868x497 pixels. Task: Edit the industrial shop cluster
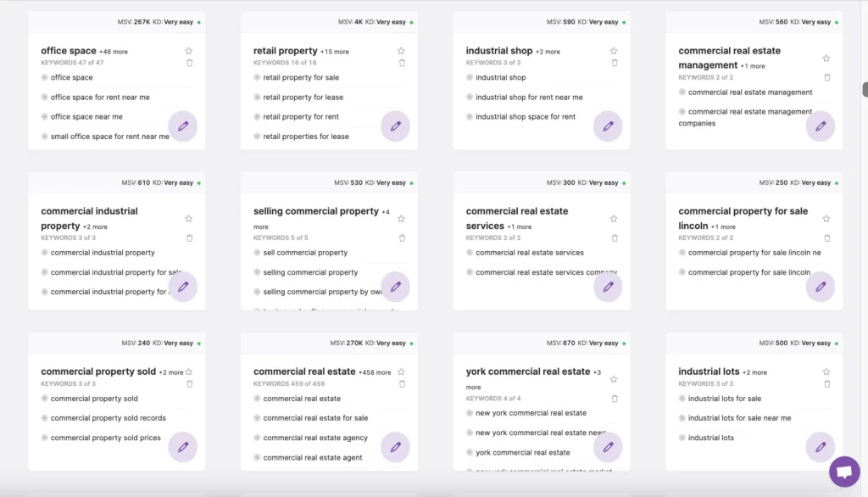[608, 126]
